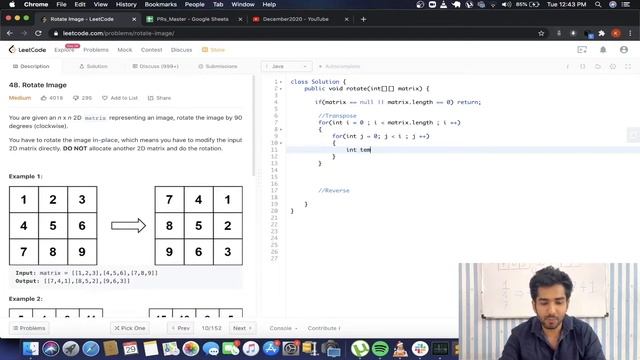The image size is (640, 360).
Task: Open App Store from the dock
Action: (271, 349)
